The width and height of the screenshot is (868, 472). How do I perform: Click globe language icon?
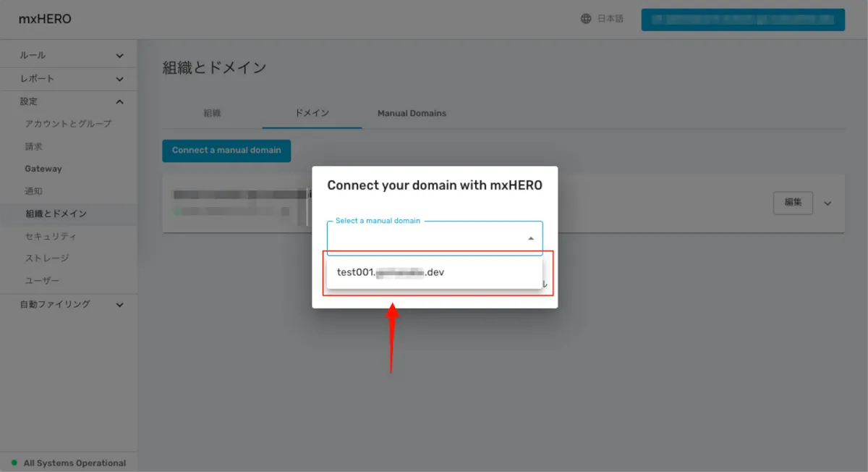[x=586, y=19]
